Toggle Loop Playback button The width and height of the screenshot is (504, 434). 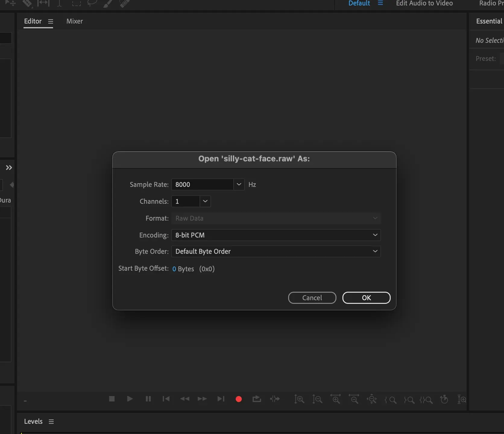[257, 399]
